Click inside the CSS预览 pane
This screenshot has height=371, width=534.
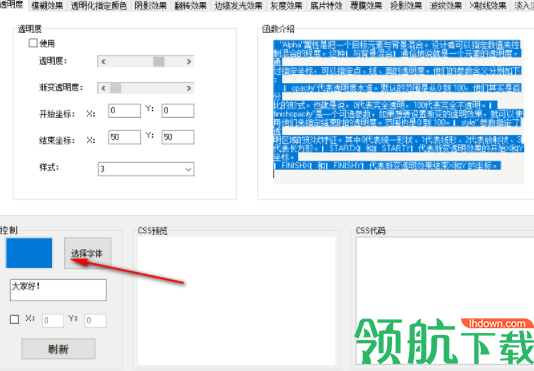pos(236,301)
